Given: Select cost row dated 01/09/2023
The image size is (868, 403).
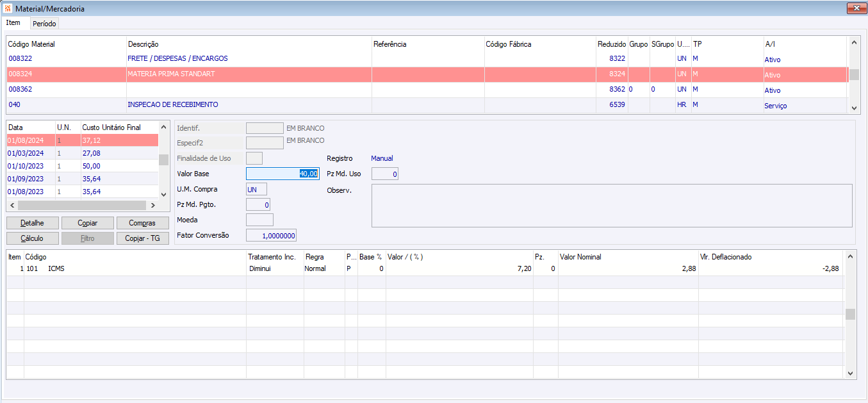Looking at the screenshot, I should point(82,179).
